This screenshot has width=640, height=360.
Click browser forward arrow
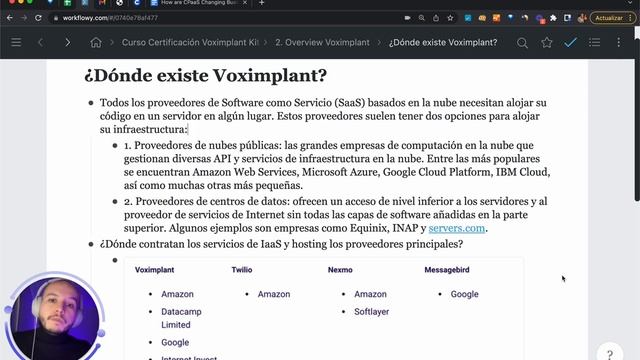tap(24, 18)
